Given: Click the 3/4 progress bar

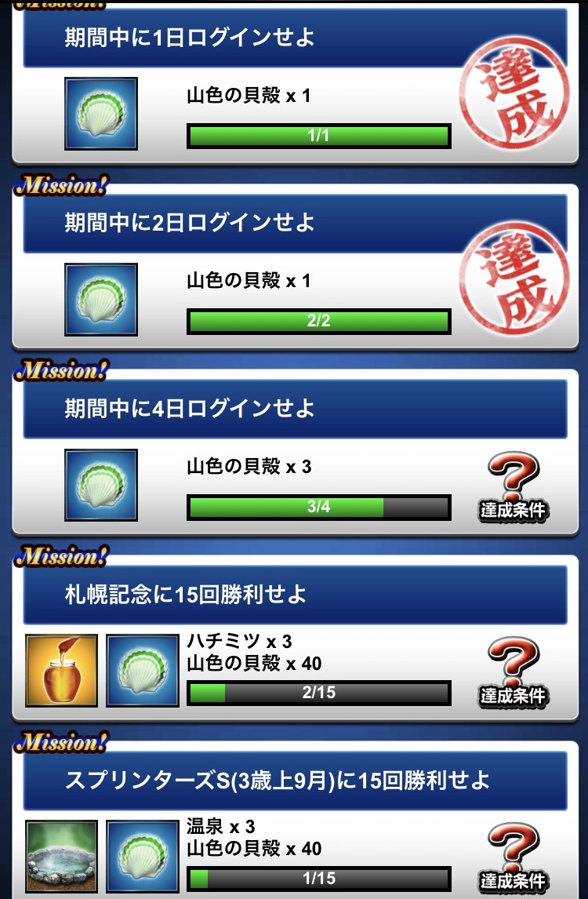Looking at the screenshot, I should pos(318,508).
